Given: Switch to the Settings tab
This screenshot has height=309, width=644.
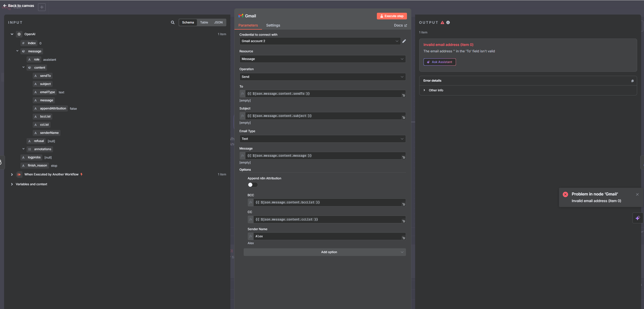Looking at the screenshot, I should click(273, 25).
